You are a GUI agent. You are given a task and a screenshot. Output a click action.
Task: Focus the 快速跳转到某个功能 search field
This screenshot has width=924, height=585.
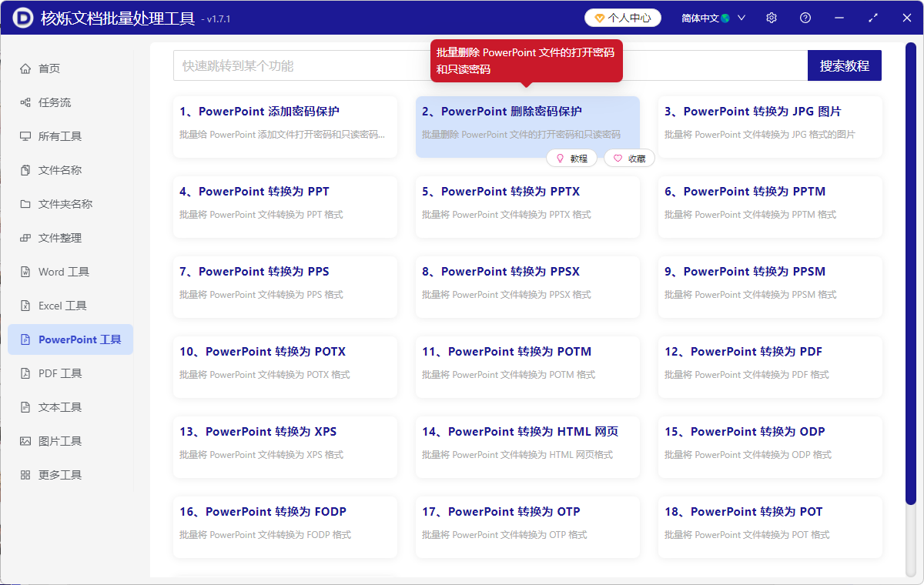(490, 65)
